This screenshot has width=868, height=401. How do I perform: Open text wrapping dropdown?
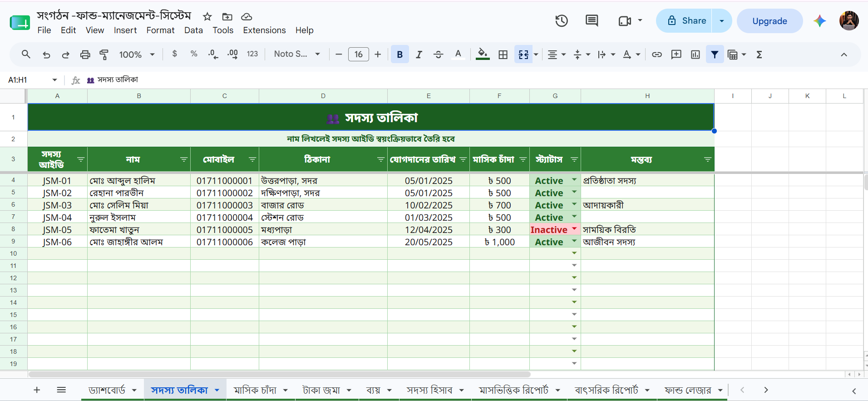606,54
